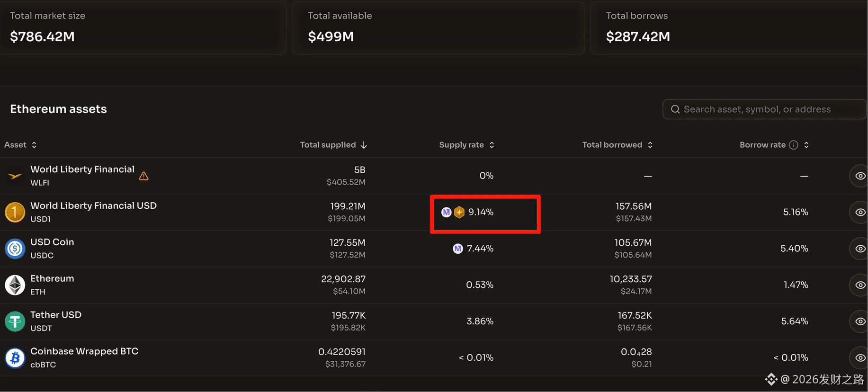Click the 5B total supplied for WLFI

[360, 170]
